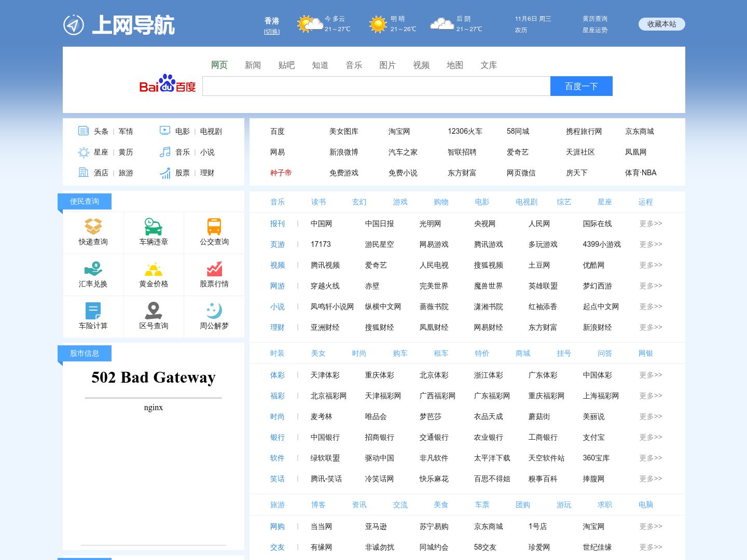Open the 英雄联盟 link
747x560 pixels.
[543, 286]
